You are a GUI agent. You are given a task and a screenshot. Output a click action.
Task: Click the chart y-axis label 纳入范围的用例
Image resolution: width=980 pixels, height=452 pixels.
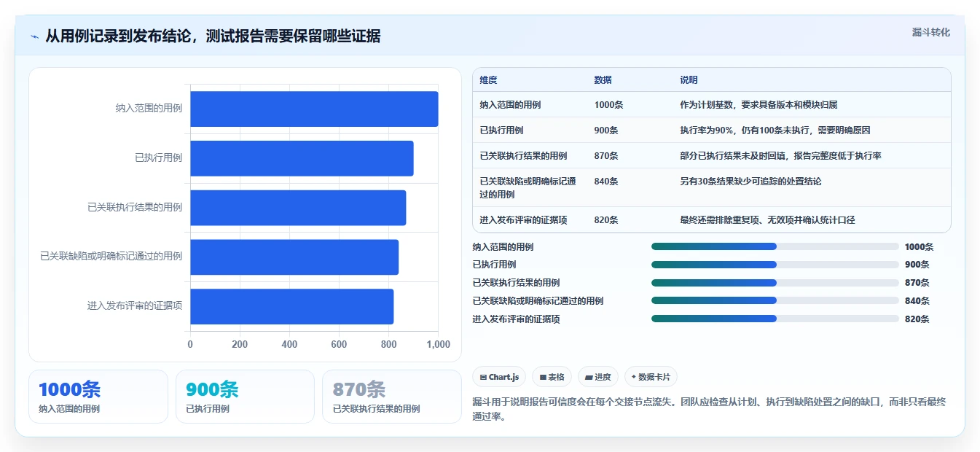[149, 109]
